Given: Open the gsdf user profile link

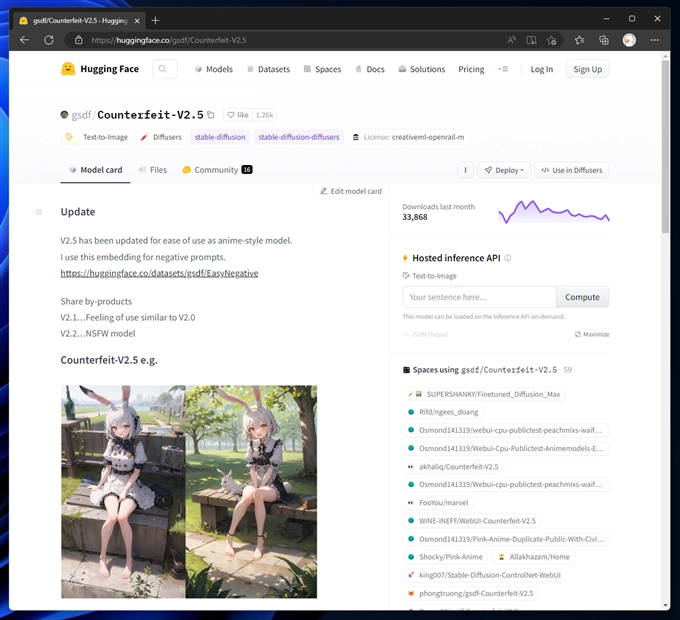Looking at the screenshot, I should tap(81, 115).
